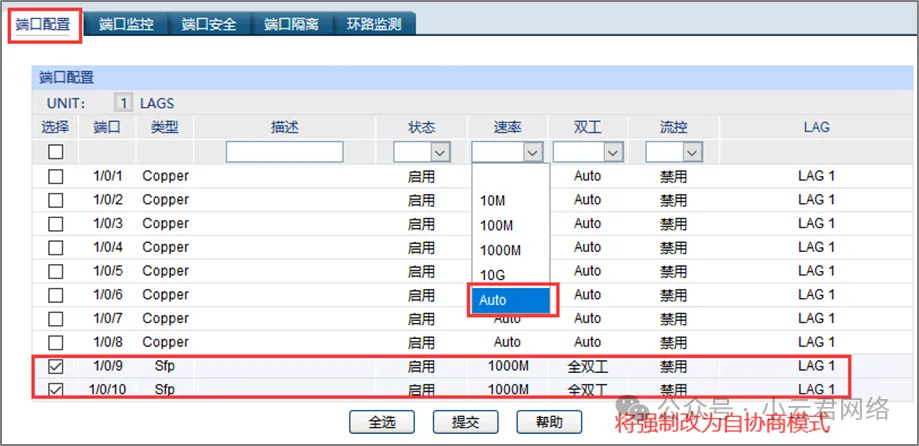919x446 pixels.
Task: Open help with the 帮助 button
Action: (548, 422)
